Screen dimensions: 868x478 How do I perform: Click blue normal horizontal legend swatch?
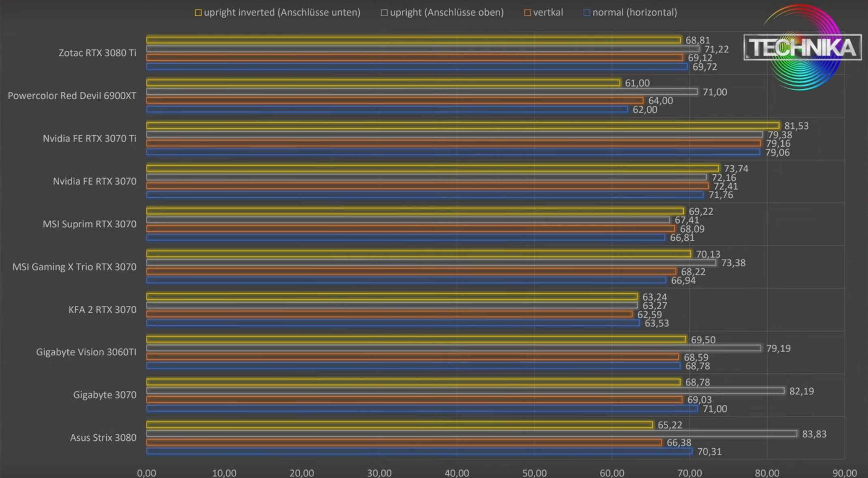pos(586,13)
